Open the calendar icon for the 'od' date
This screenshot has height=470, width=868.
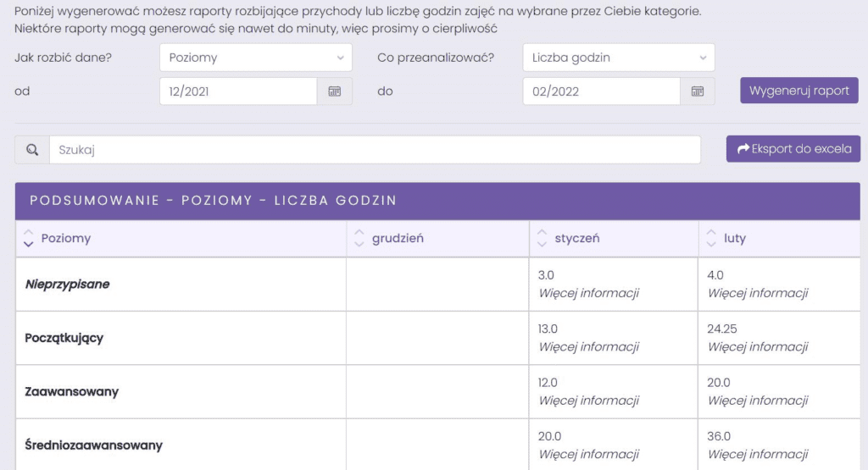coord(334,91)
